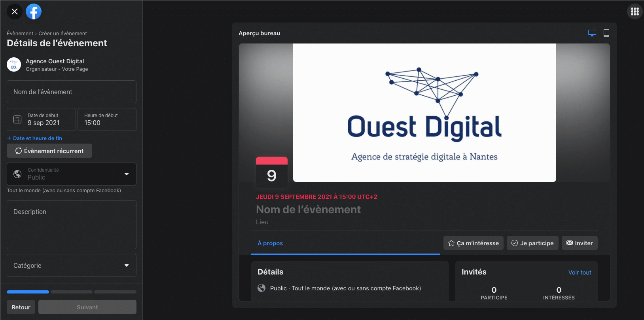Click the Agence Ouest Digital page avatar
Screen dimensions: 644x320
(14, 64)
